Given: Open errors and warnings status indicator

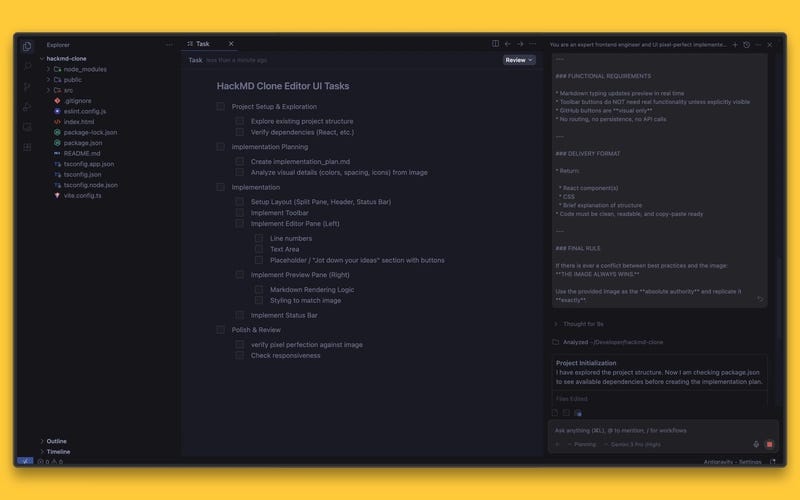Looking at the screenshot, I should [50, 462].
